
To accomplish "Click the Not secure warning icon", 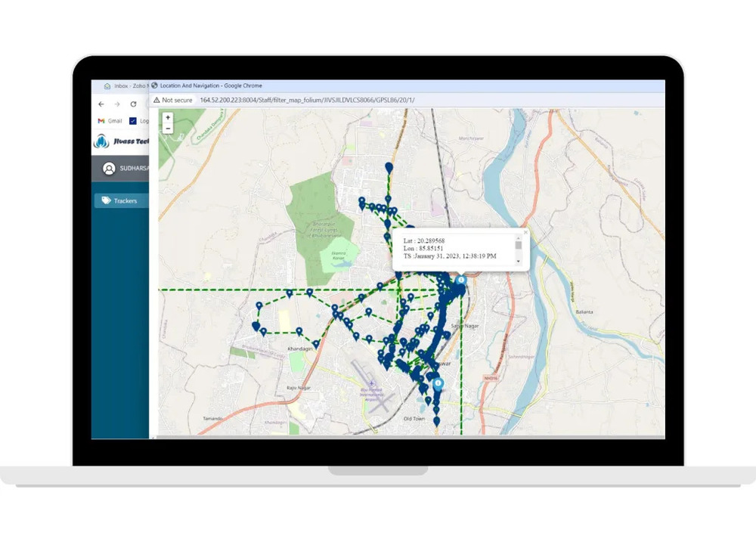I will 158,100.
